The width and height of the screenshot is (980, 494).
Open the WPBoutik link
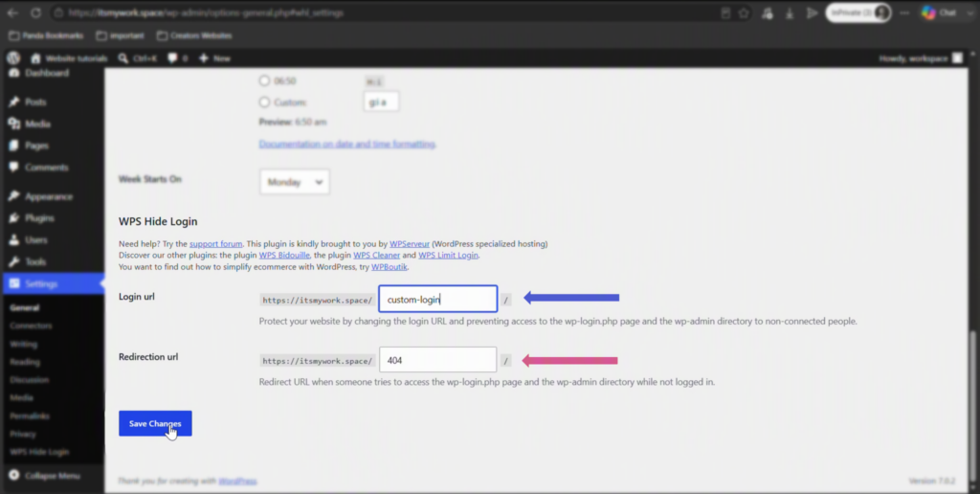(x=390, y=267)
